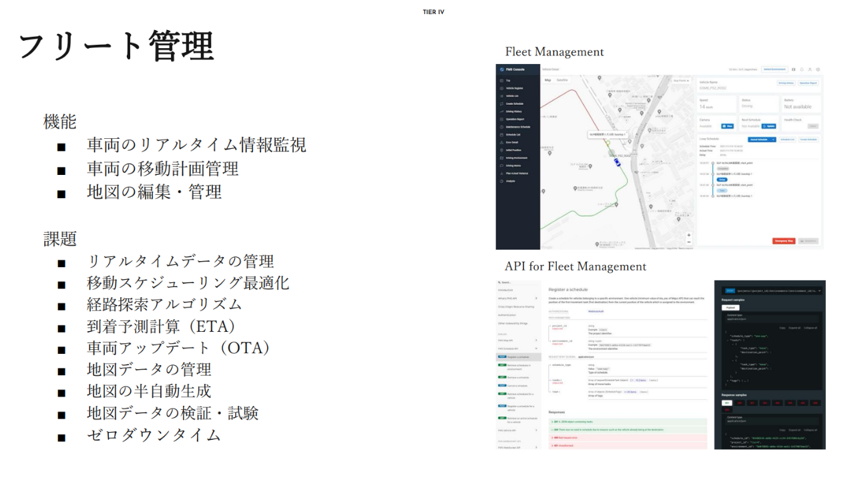Click the red Emergency Stop button
The image size is (868, 488).
click(784, 241)
